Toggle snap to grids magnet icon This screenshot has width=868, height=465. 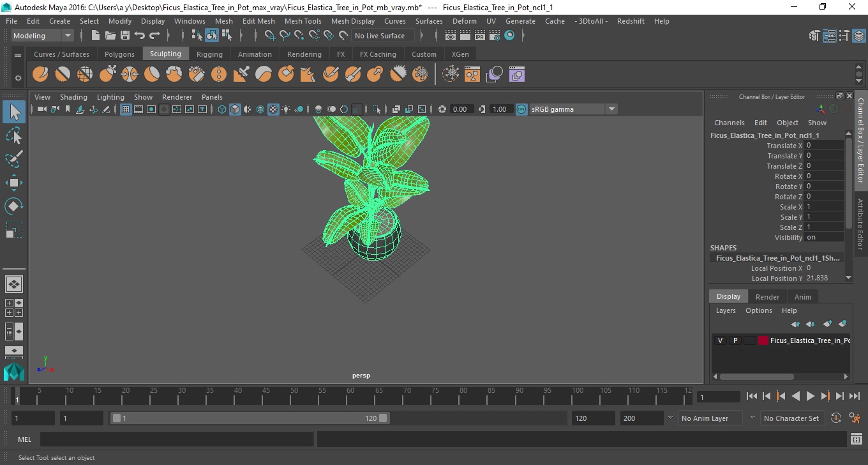point(271,36)
